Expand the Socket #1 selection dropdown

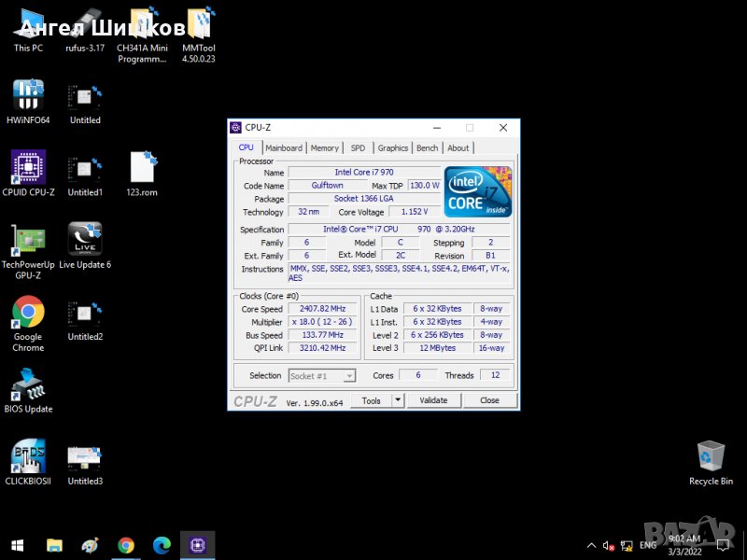(x=350, y=376)
